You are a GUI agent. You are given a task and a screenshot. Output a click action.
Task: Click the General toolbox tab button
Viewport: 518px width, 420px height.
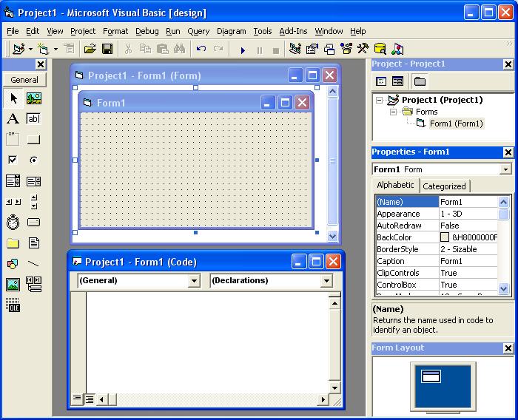coord(24,80)
